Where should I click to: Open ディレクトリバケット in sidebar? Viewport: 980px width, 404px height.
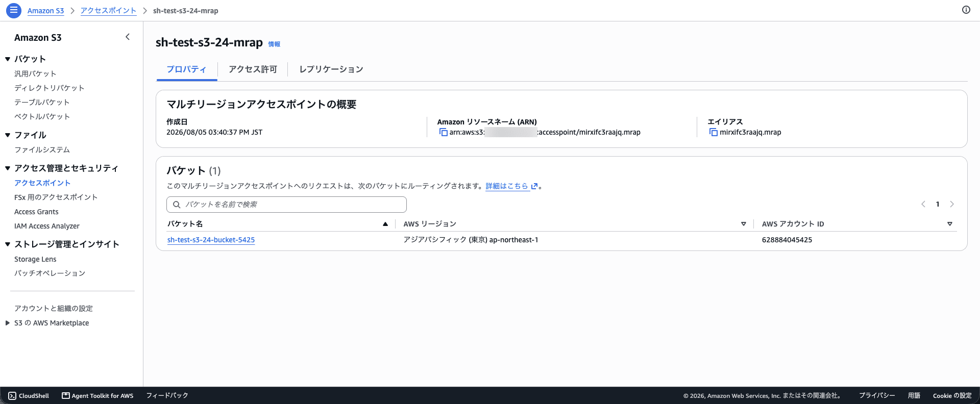(49, 88)
